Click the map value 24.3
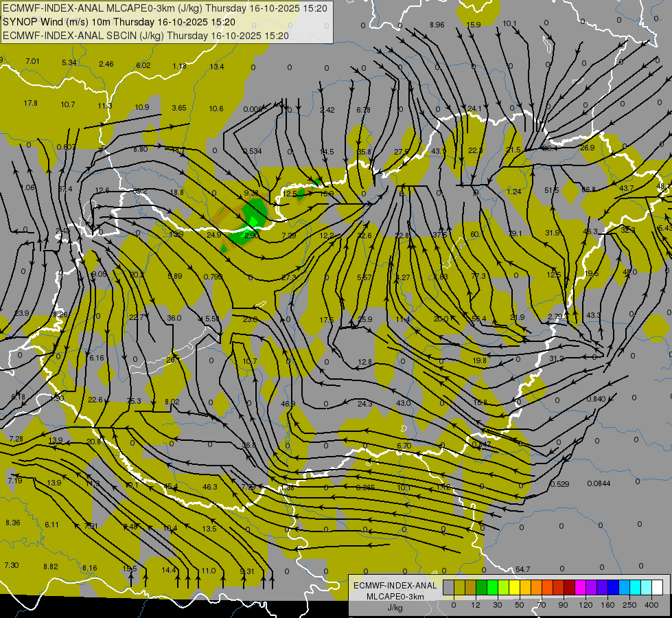The width and height of the screenshot is (672, 618). [364, 404]
